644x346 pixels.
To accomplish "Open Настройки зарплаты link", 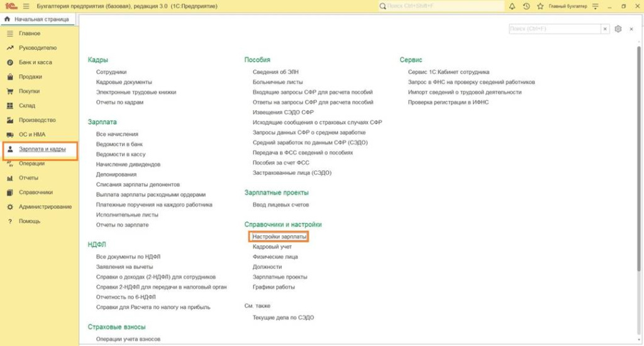I will 280,237.
